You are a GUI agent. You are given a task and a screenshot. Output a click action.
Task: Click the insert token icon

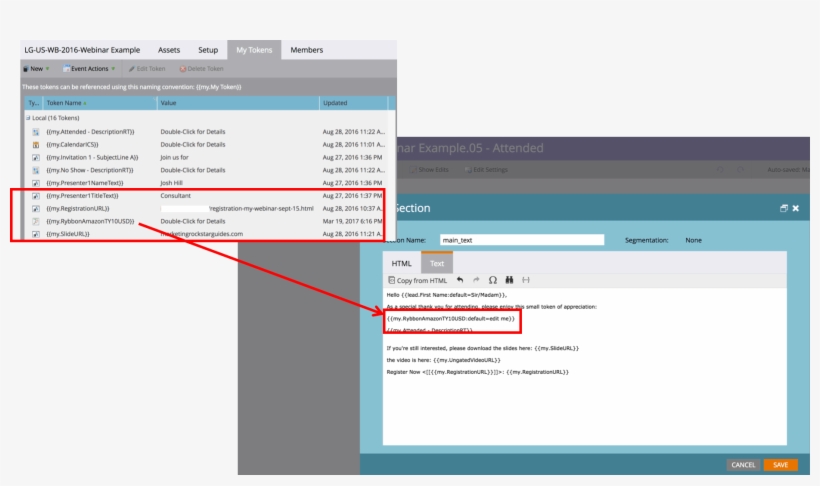pyautogui.click(x=526, y=280)
